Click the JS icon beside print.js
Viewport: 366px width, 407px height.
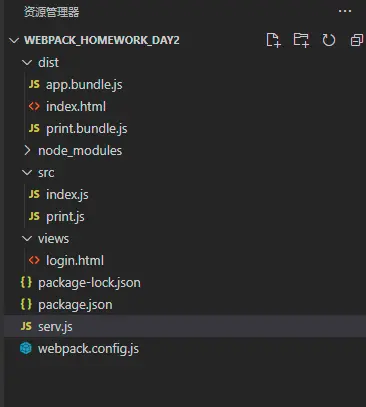(34, 216)
